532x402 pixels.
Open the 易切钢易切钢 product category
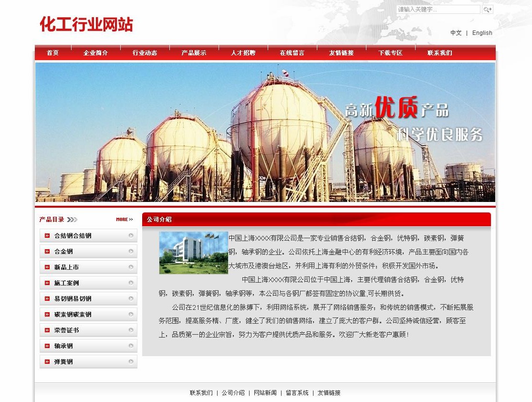[x=73, y=299]
